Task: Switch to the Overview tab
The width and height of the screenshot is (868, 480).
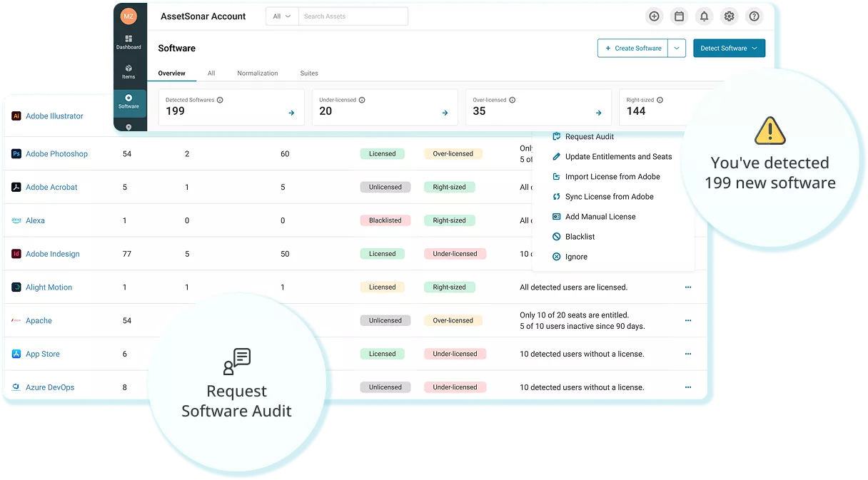Action: [x=172, y=73]
